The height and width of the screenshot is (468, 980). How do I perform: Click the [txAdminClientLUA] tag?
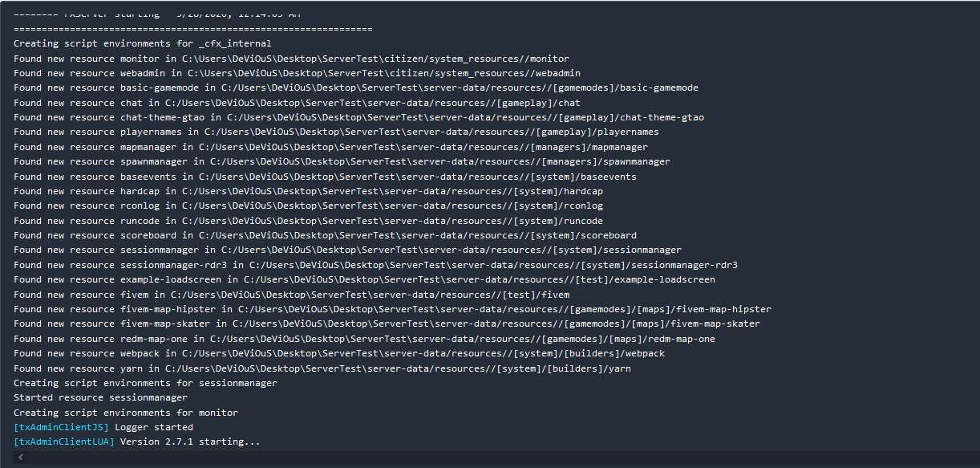[x=64, y=442]
